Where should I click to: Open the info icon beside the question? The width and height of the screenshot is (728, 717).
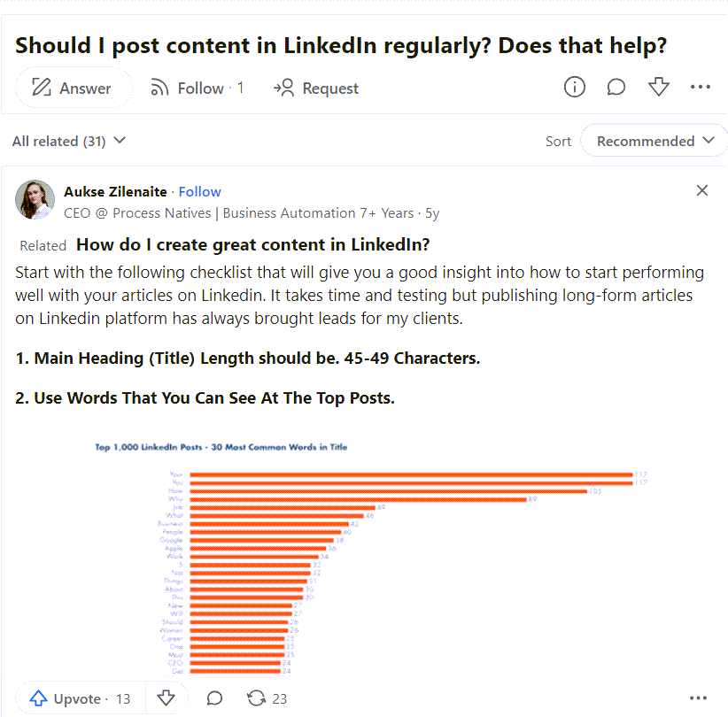click(x=574, y=87)
